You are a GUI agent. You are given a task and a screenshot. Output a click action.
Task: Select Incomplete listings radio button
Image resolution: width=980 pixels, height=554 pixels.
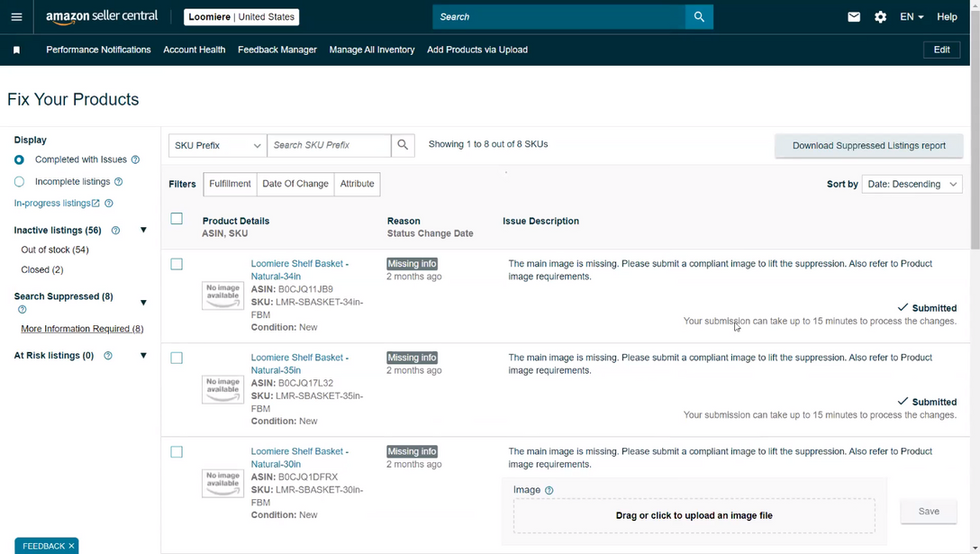[x=20, y=182]
